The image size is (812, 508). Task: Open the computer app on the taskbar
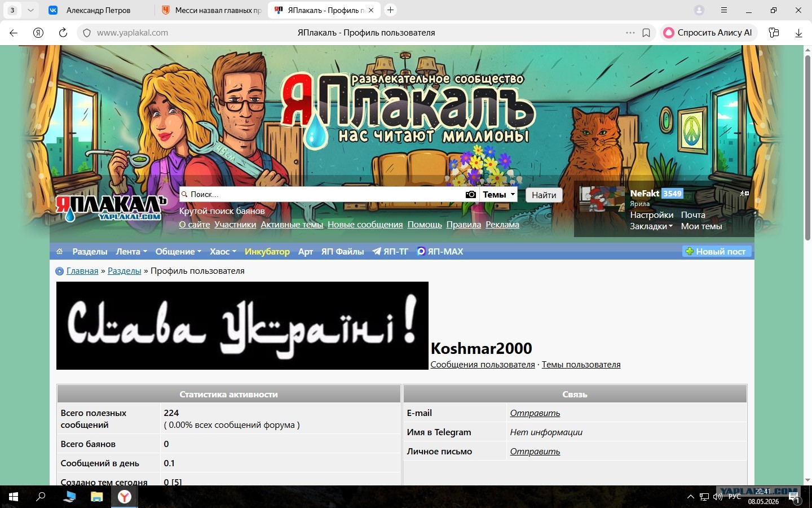(x=69, y=497)
